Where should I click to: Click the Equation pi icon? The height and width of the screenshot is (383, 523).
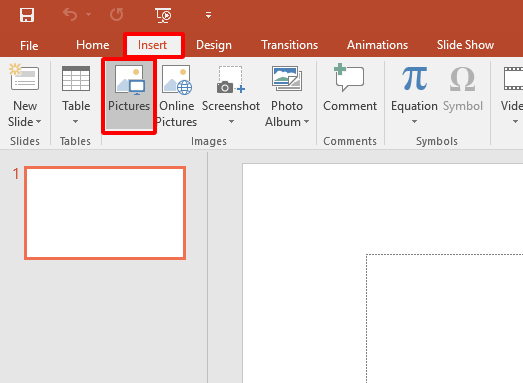(x=414, y=79)
